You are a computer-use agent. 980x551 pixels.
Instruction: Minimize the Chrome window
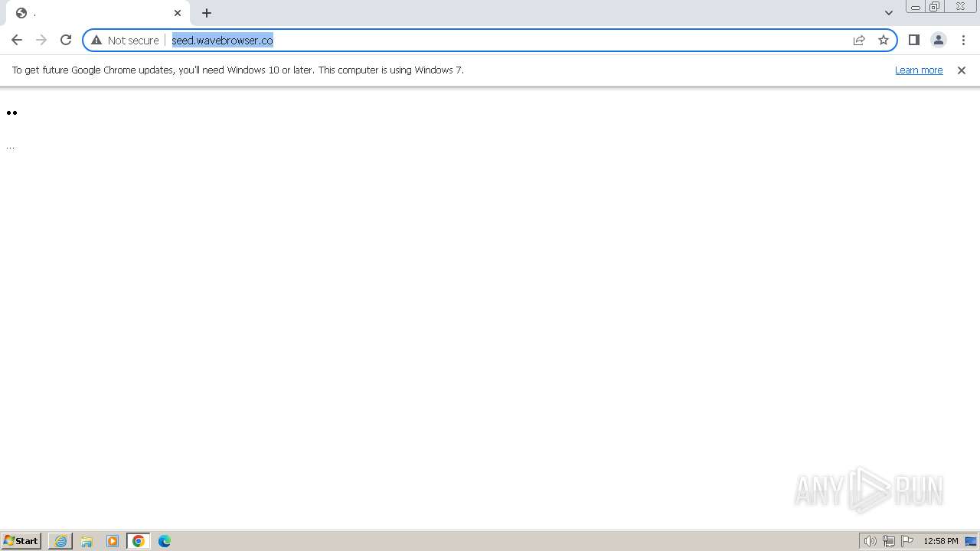(x=915, y=7)
